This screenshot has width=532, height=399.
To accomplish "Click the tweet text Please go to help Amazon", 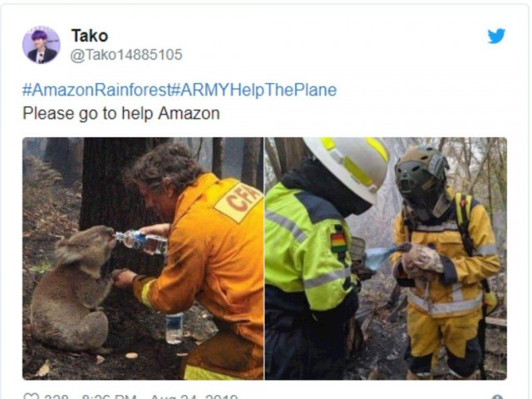I will click(121, 113).
